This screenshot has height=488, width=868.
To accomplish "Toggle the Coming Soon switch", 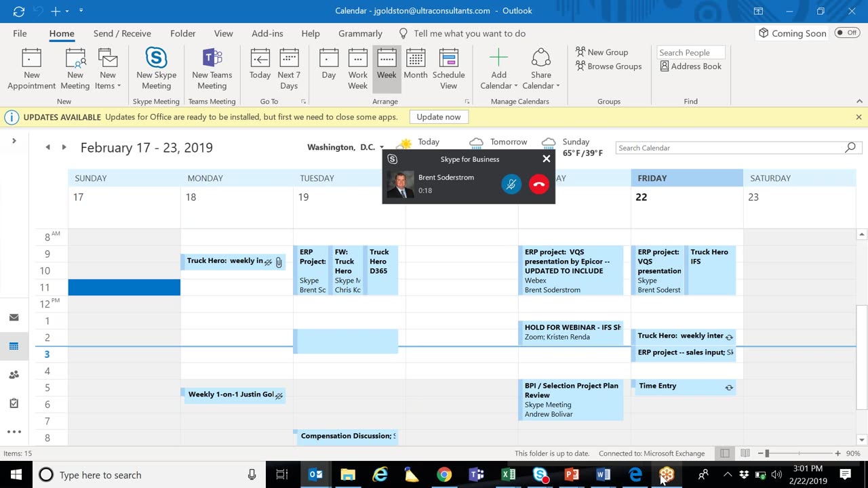I will point(847,33).
